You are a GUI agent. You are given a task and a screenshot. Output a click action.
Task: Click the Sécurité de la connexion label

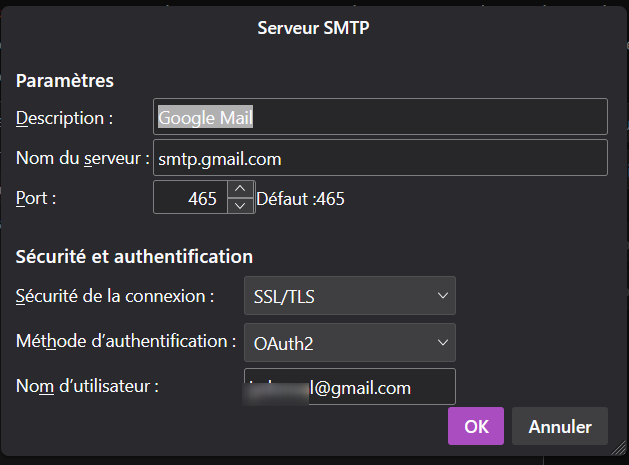coord(115,296)
